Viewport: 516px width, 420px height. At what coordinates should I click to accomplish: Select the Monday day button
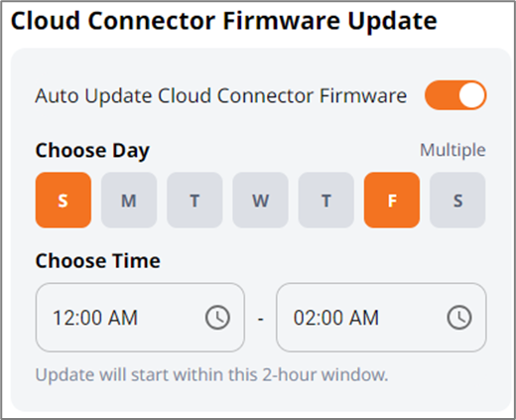tap(129, 200)
